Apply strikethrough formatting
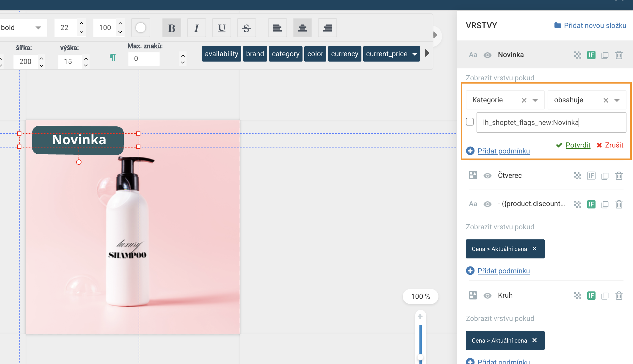633x364 pixels. pyautogui.click(x=246, y=28)
